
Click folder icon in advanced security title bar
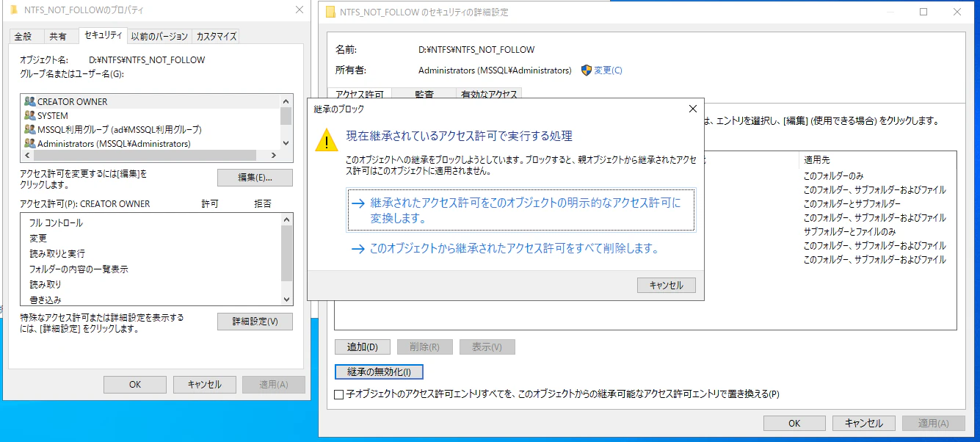330,12
